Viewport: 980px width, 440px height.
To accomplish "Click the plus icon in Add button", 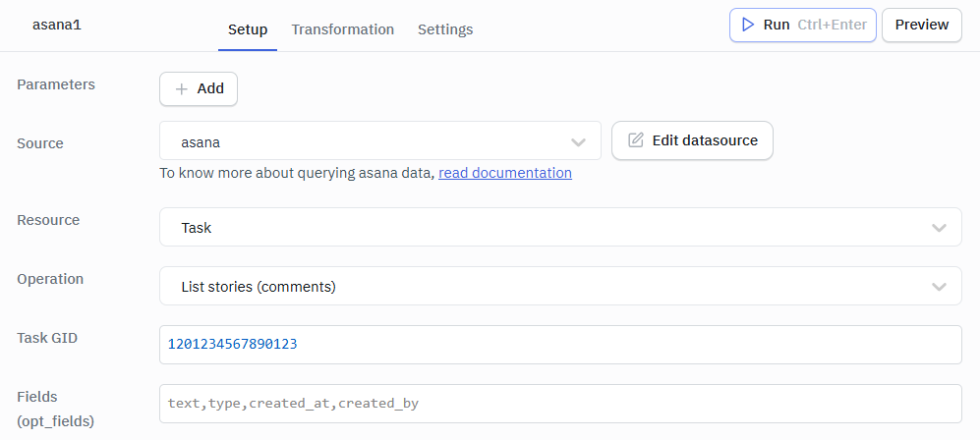I will [x=181, y=89].
